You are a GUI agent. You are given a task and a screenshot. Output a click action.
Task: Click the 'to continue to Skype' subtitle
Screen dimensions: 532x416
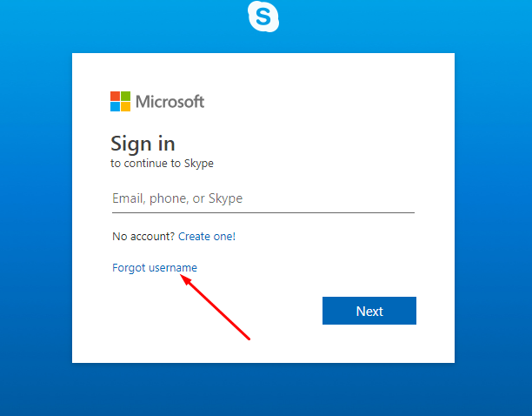[x=162, y=164]
